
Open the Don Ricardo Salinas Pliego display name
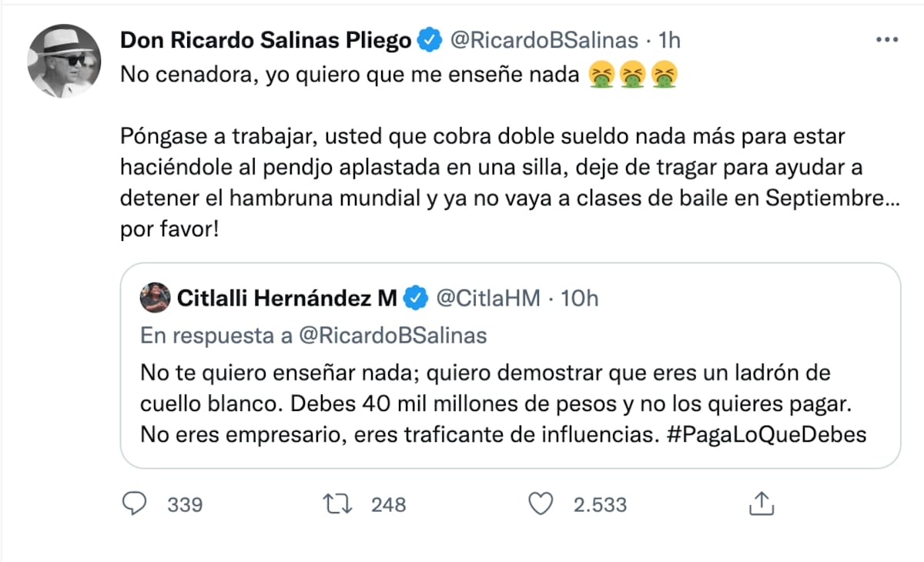click(266, 41)
